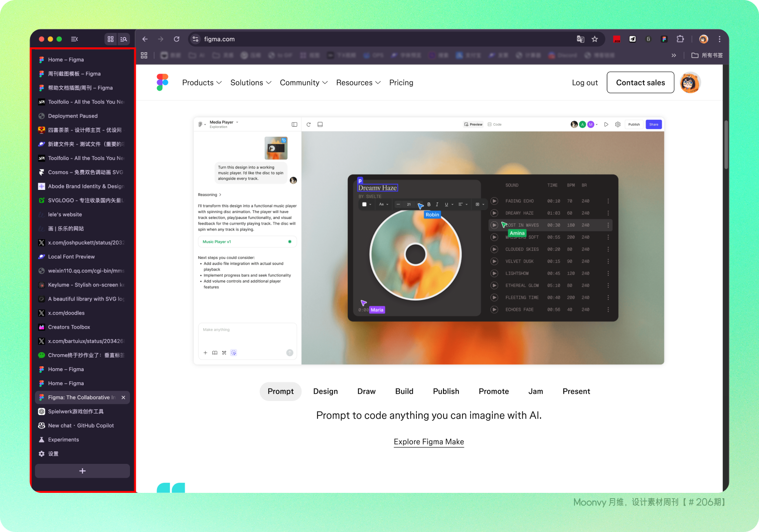The width and height of the screenshot is (759, 532).
Task: Expand the Products dropdown menu
Action: pyautogui.click(x=201, y=83)
